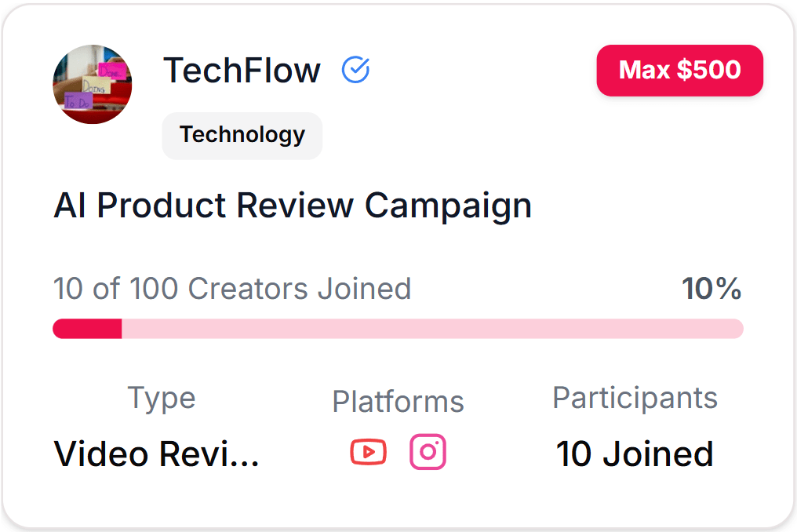Click the Max $500 reward button
Image resolution: width=797 pixels, height=532 pixels.
pos(679,70)
